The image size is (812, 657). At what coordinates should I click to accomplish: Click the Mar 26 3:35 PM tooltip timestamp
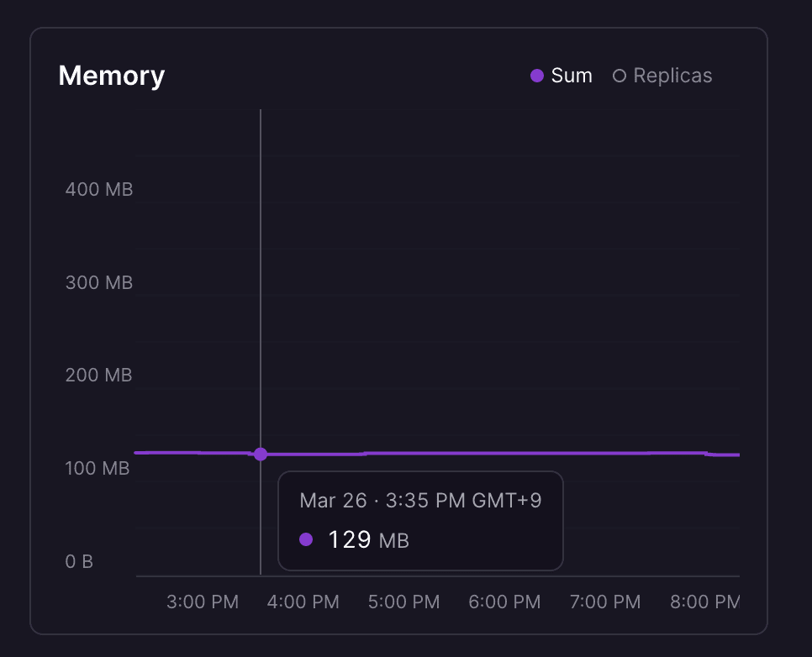[420, 501]
